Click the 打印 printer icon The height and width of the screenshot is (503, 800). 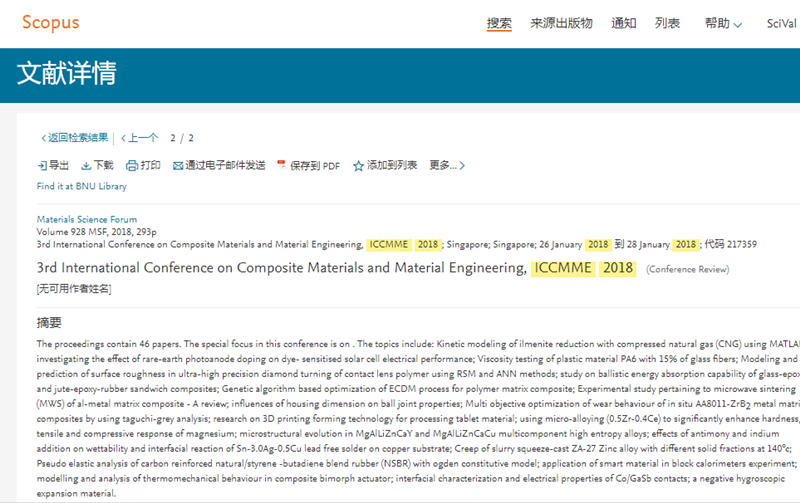point(132,165)
